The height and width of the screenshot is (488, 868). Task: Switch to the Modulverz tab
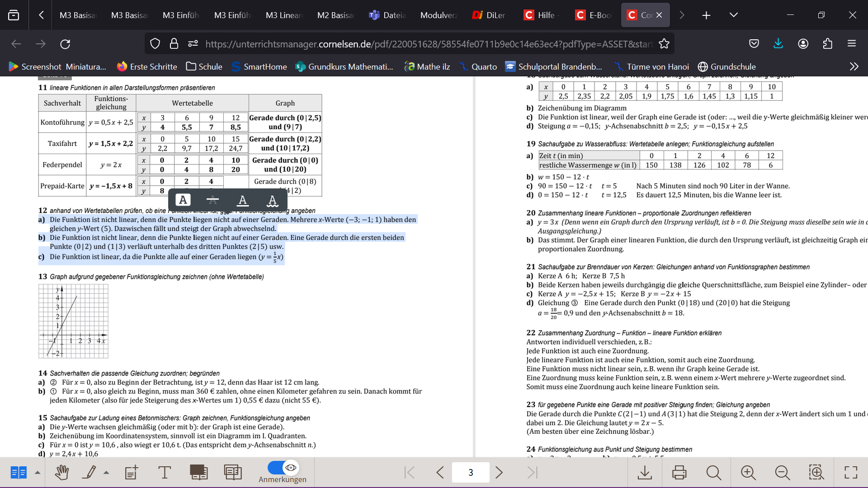point(439,15)
